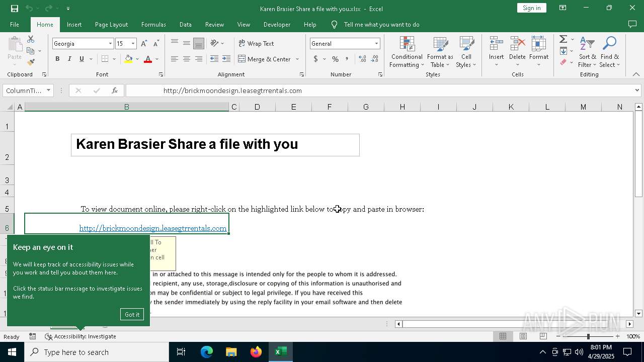Switch to the Data tab
Viewport: 644px width, 362px height.
186,25
